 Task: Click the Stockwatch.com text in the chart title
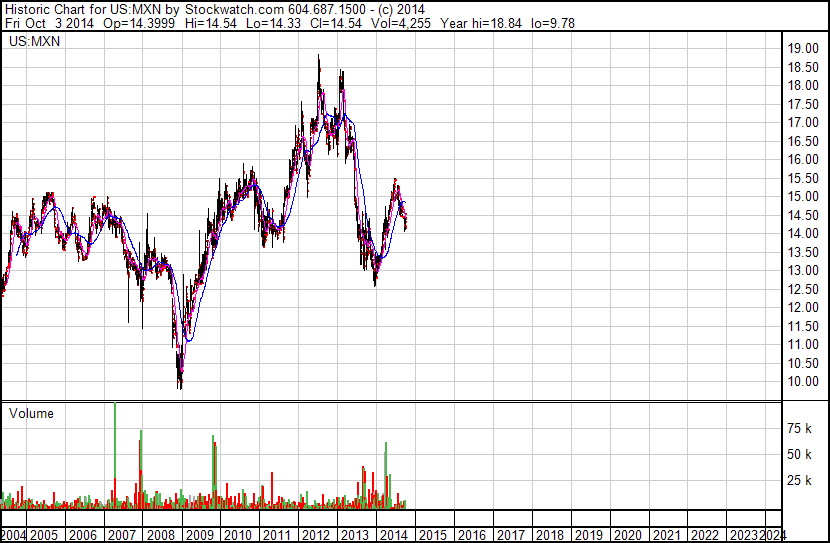[234, 10]
